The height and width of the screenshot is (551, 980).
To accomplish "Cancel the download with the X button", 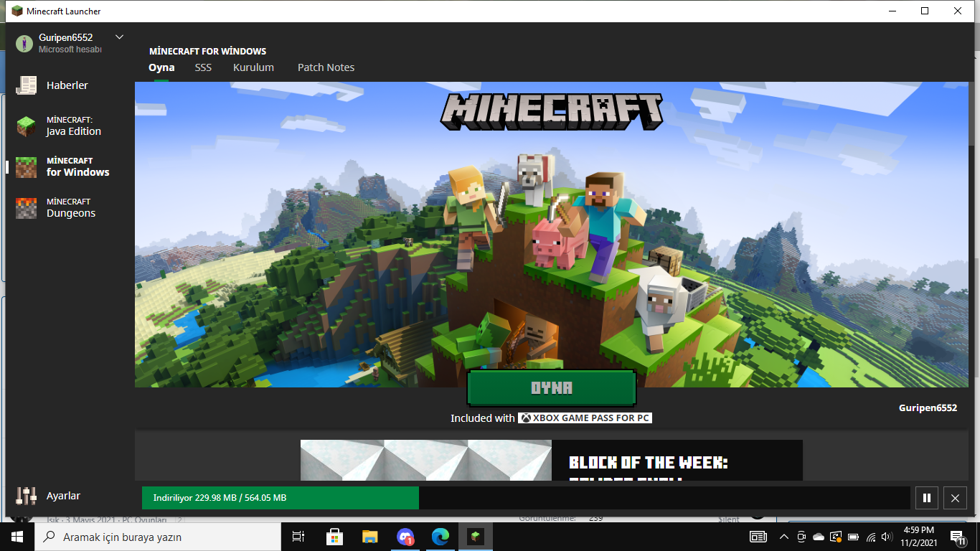I will (955, 498).
